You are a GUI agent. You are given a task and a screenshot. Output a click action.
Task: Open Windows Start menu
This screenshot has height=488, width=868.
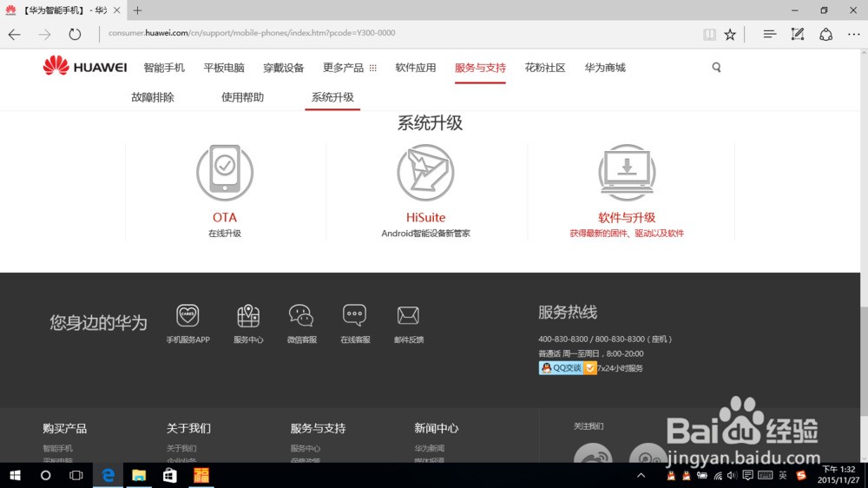[x=15, y=475]
